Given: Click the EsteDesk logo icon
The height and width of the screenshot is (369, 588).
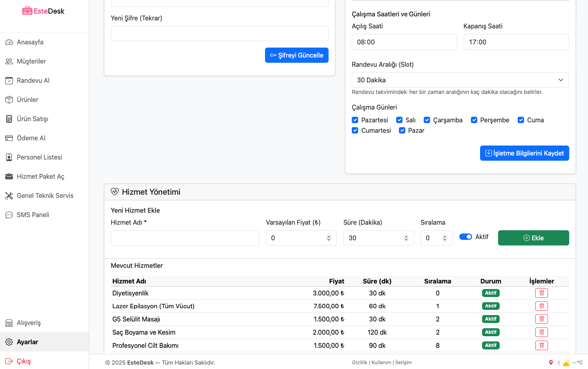Looking at the screenshot, I should click(27, 11).
